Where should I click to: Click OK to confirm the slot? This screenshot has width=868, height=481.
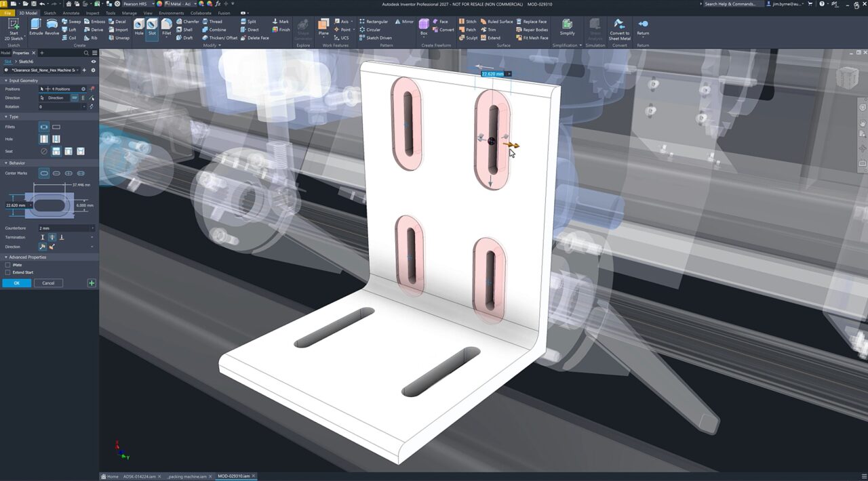pyautogui.click(x=16, y=283)
